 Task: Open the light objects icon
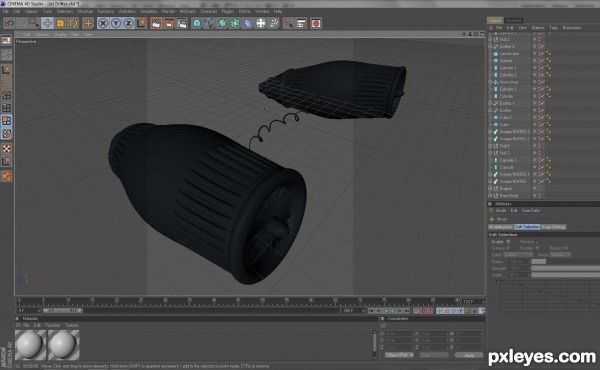click(274, 23)
